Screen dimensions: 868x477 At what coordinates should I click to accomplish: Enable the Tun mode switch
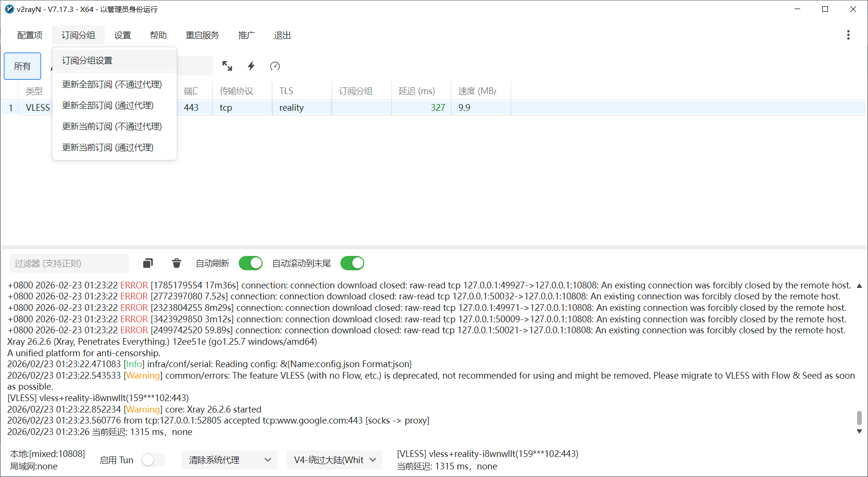coord(153,460)
